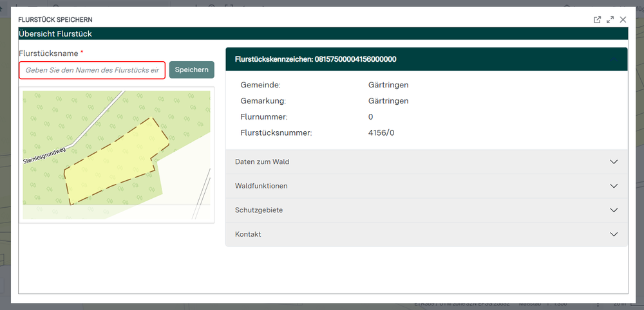Collapse the Flurstückskennzeichen panel chevron
Image resolution: width=644 pixels, height=310 pixels.
(x=614, y=59)
